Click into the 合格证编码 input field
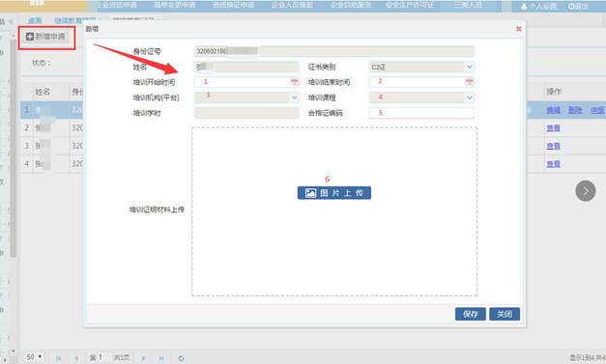 tap(421, 113)
